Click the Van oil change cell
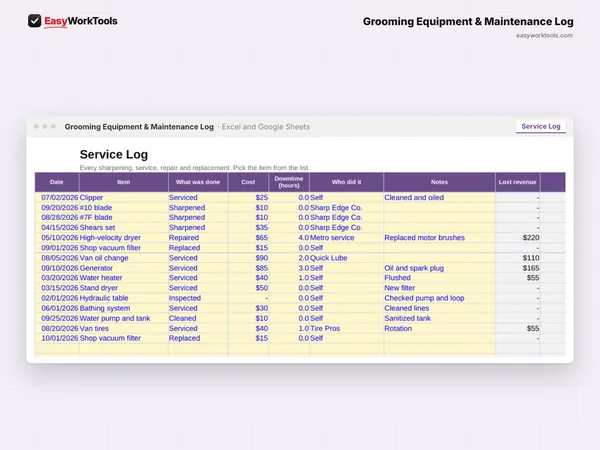The image size is (600, 450). pyautogui.click(x=124, y=258)
